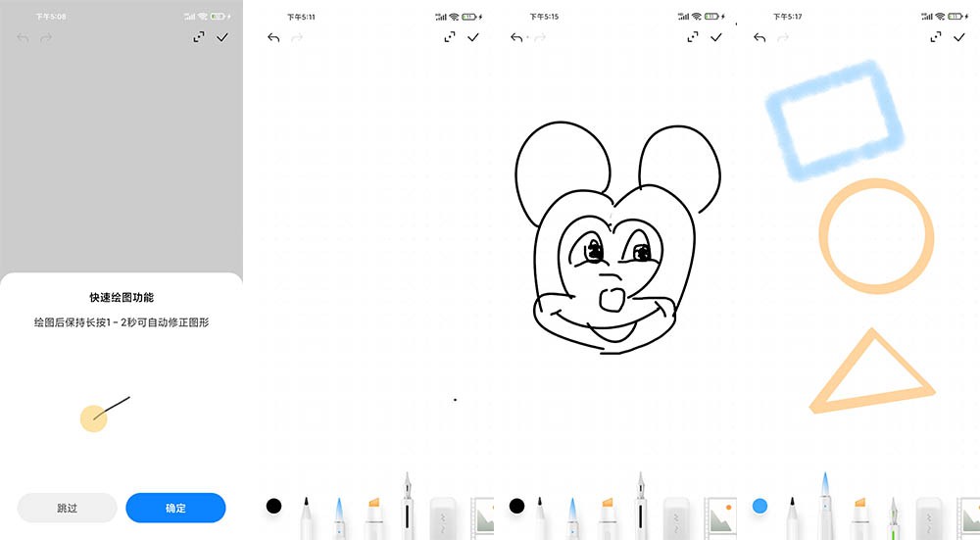This screenshot has width=980, height=540.
Task: Select the pencil tool in the 5:17 screen
Action: pos(793,517)
